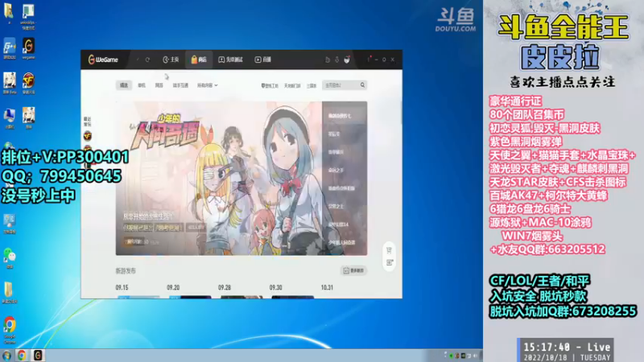This screenshot has width=644, height=362.
Task: Select the 09.28 release date
Action: (x=225, y=287)
